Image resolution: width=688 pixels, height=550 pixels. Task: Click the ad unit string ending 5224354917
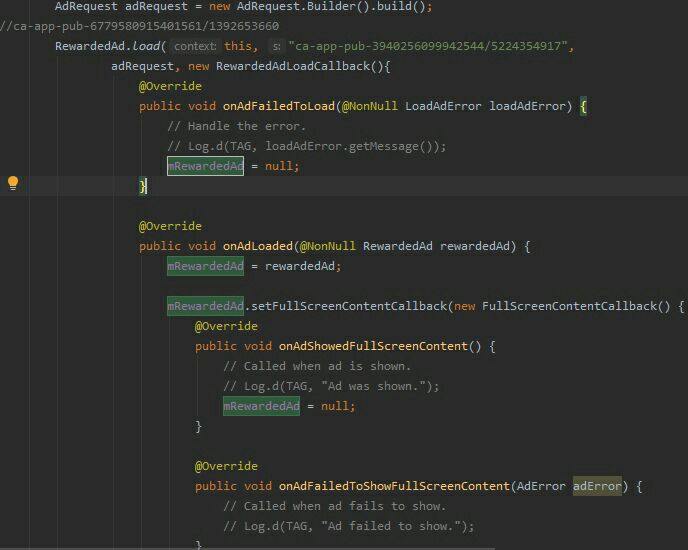(428, 46)
